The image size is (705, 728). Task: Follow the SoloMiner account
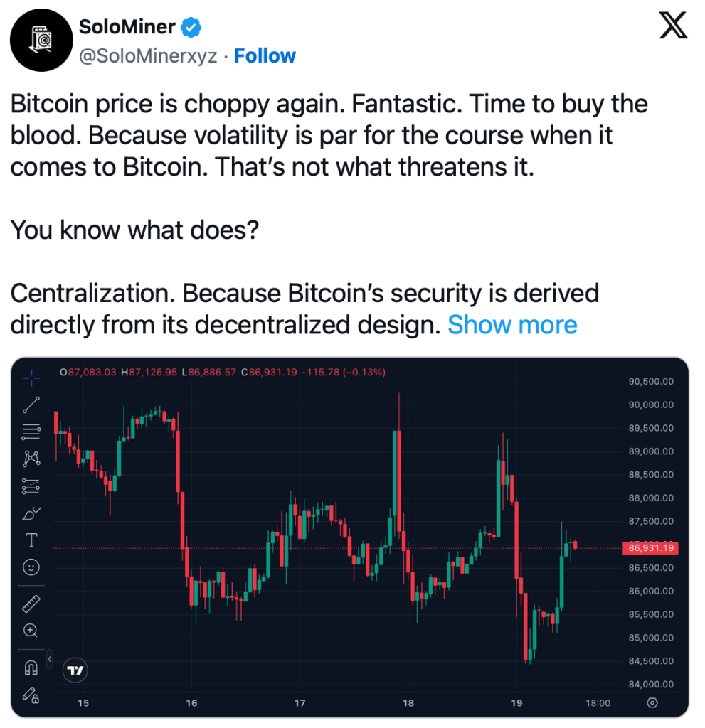point(265,56)
